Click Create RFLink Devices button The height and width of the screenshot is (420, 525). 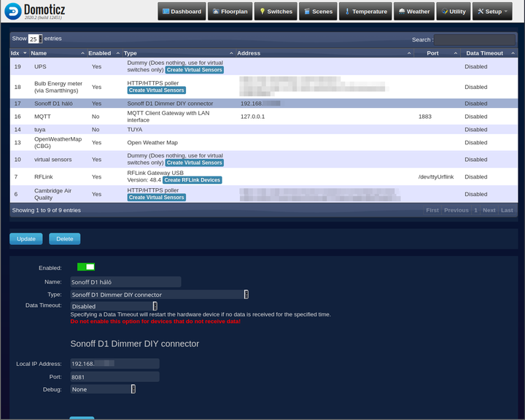(192, 180)
